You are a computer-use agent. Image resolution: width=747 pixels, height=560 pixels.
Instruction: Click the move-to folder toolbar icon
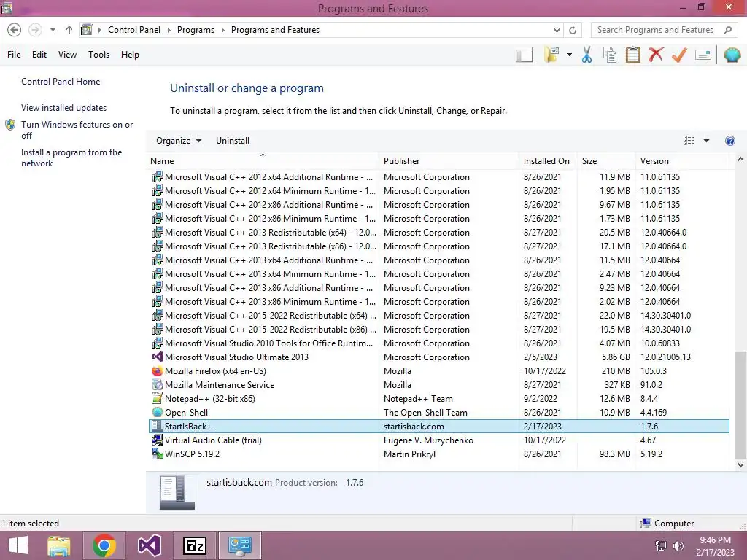coord(551,55)
